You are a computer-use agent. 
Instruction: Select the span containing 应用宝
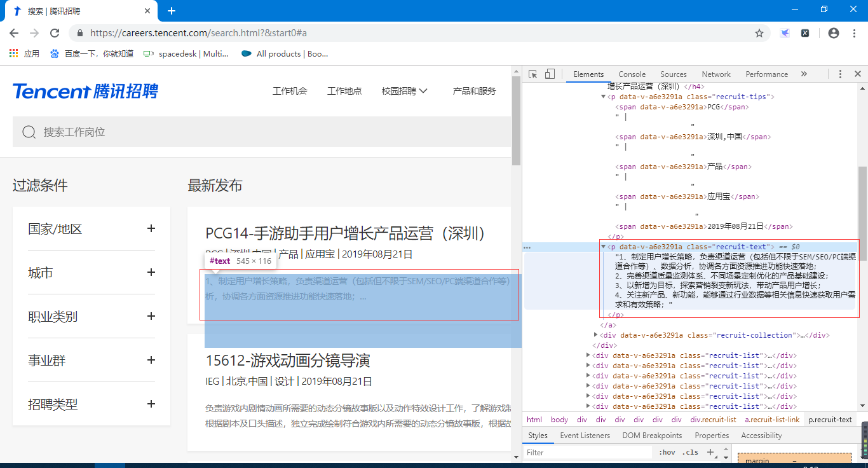coord(687,196)
